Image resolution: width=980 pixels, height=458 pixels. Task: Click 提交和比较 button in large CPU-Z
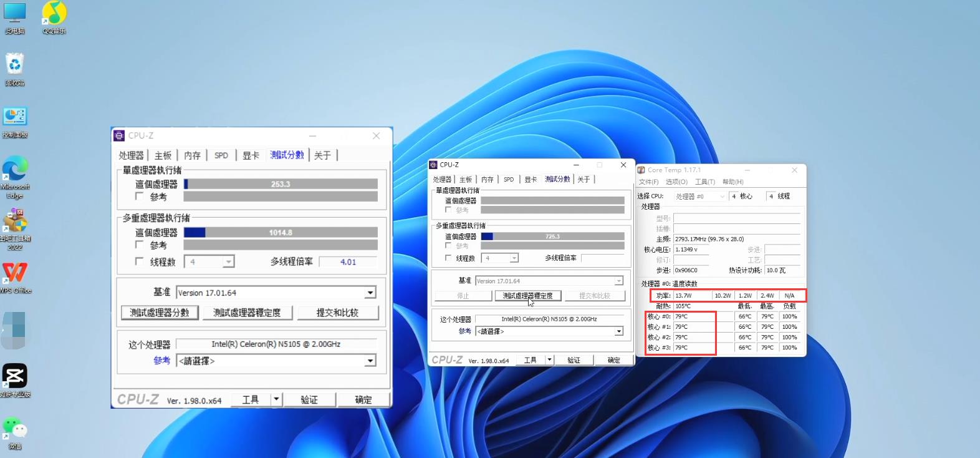click(337, 313)
